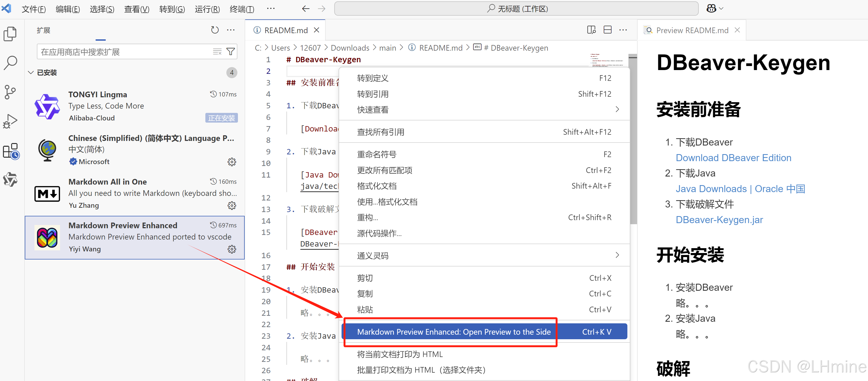Open the Extensions view icon
The height and width of the screenshot is (381, 868).
click(11, 151)
